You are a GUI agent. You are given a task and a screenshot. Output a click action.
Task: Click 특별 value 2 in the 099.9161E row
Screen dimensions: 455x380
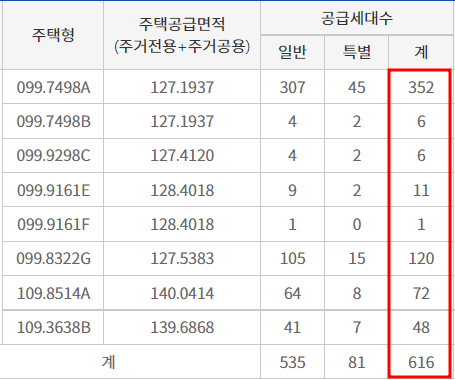click(357, 191)
